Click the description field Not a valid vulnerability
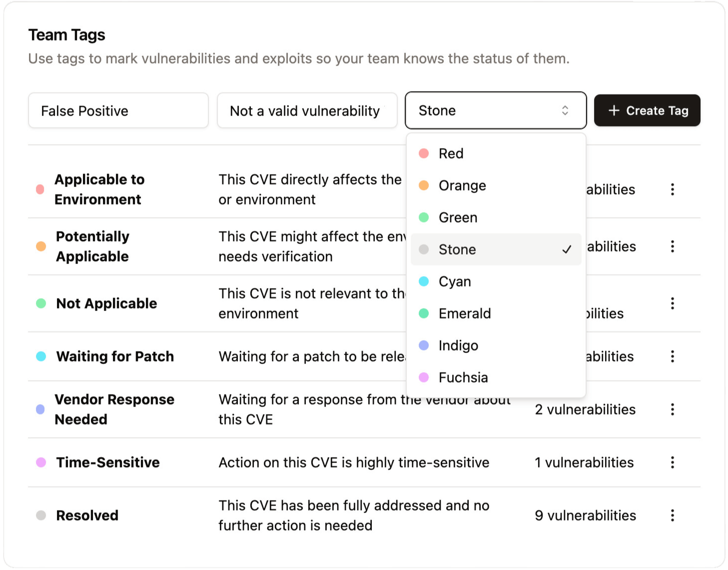The width and height of the screenshot is (728, 570). (x=307, y=110)
